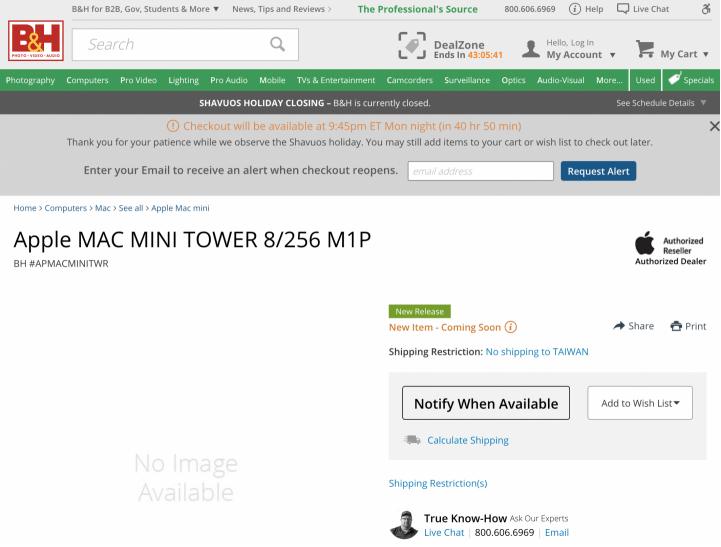Open the Shipping Restriction(s) link
Viewport: 721px width, 547px height.
click(438, 483)
